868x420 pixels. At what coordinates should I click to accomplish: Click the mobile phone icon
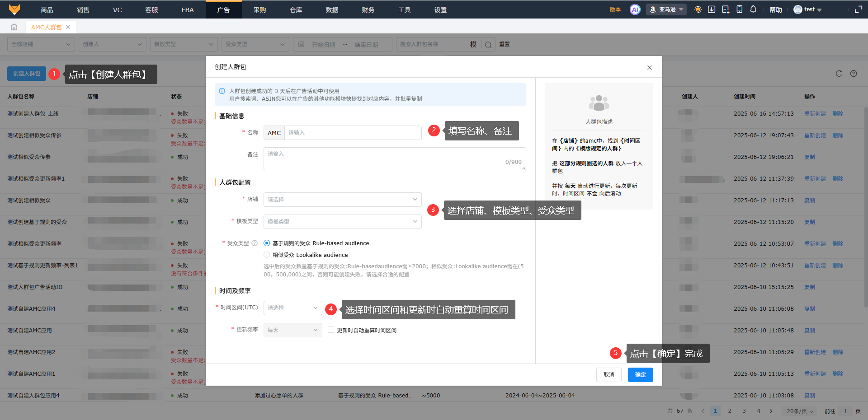point(740,9)
